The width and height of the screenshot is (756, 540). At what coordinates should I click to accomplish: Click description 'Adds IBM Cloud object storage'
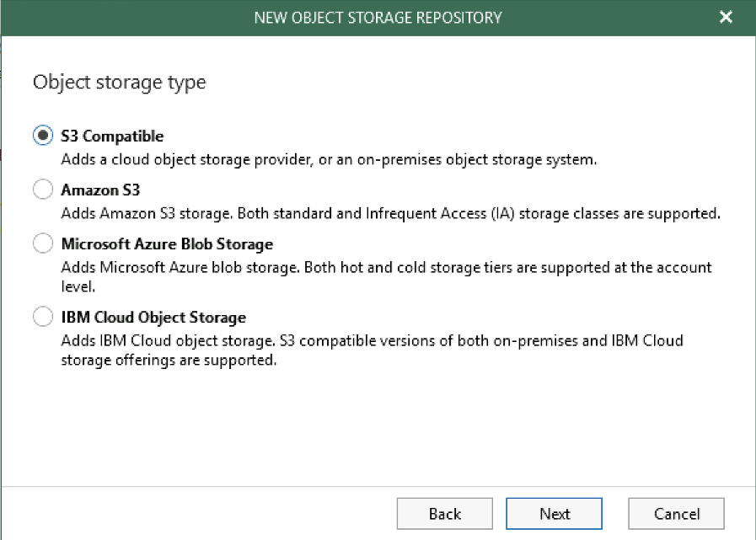(x=372, y=350)
